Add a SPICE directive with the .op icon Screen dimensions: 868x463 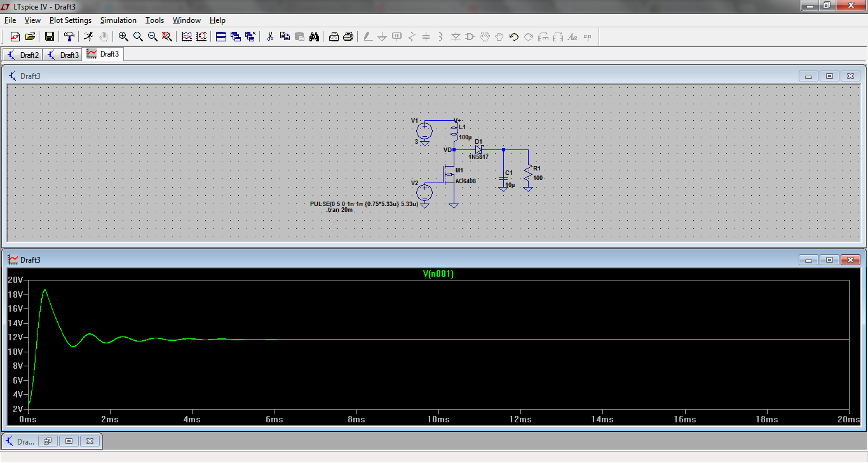(587, 36)
